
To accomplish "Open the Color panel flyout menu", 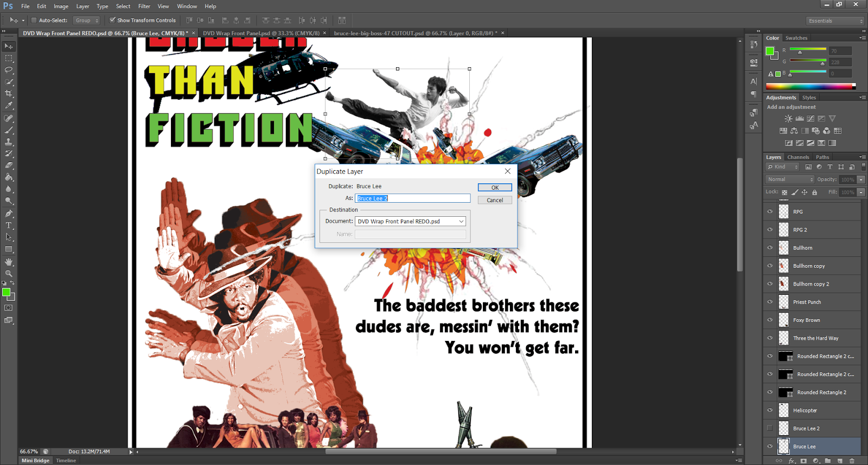I will pyautogui.click(x=862, y=38).
